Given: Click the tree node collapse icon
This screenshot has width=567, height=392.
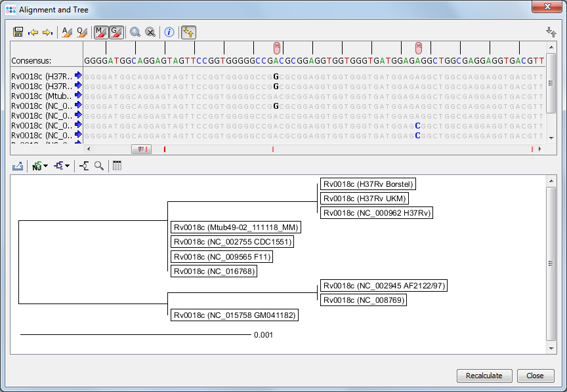Looking at the screenshot, I should point(84,167).
